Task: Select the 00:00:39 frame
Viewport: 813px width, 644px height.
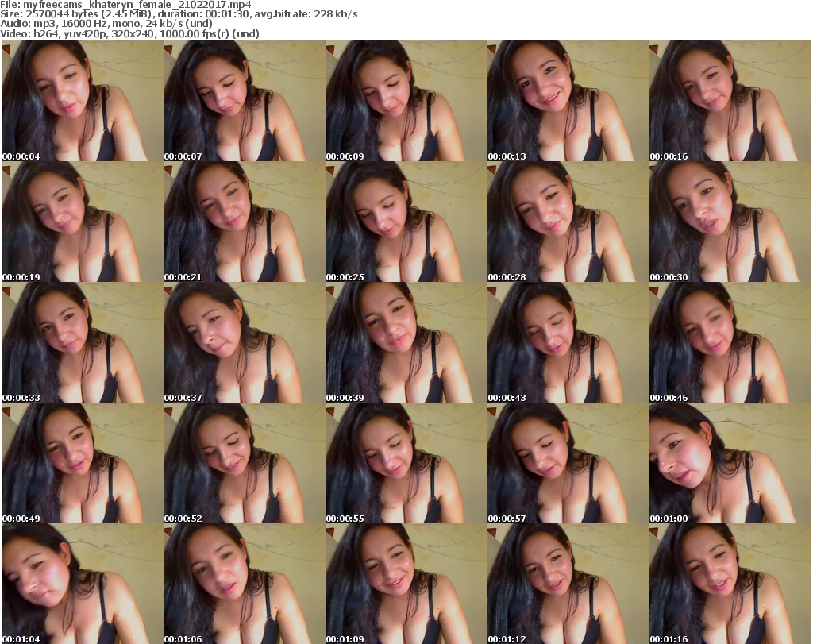Action: point(406,343)
